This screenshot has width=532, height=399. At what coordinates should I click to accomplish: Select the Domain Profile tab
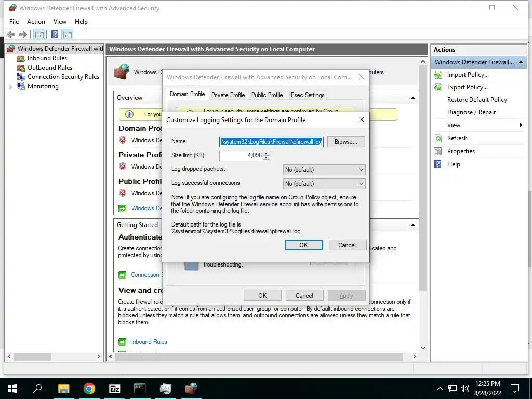[x=187, y=95]
